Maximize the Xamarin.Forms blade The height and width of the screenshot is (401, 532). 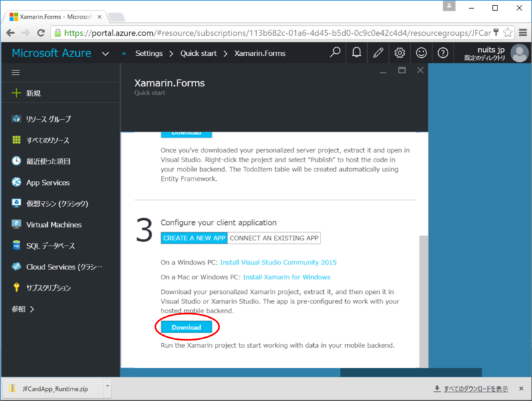pyautogui.click(x=402, y=70)
